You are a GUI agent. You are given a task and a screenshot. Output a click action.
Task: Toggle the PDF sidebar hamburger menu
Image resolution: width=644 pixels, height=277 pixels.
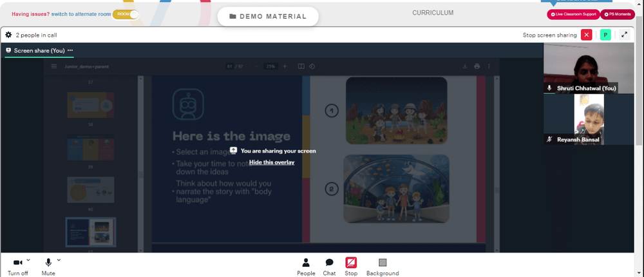click(x=54, y=66)
